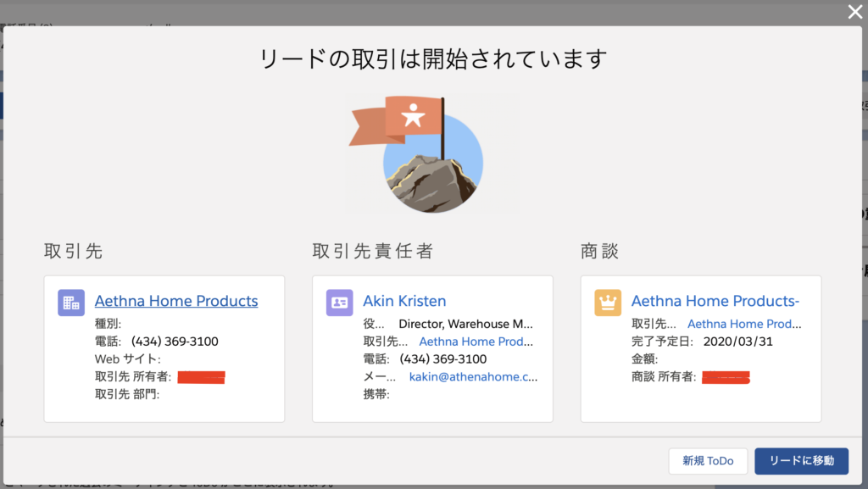Image resolution: width=868 pixels, height=489 pixels.
Task: Open the Aethna Home Products- opportunity link
Action: pos(715,301)
